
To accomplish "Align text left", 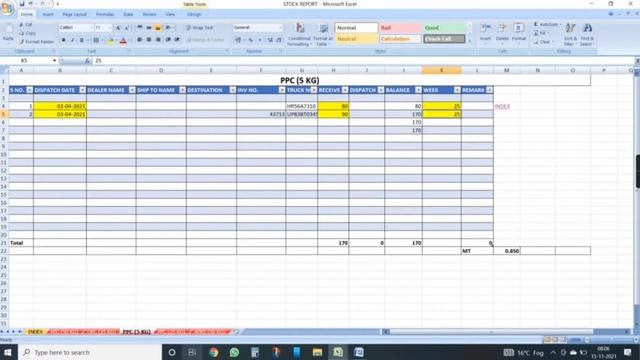I will [x=140, y=40].
